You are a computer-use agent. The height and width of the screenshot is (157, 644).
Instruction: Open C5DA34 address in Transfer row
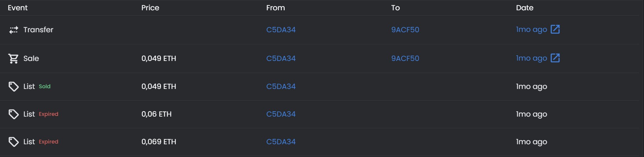click(x=281, y=30)
